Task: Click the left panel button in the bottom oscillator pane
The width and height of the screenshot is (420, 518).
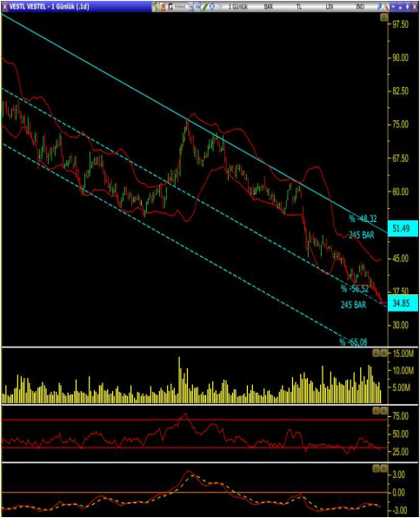Action: click(377, 468)
